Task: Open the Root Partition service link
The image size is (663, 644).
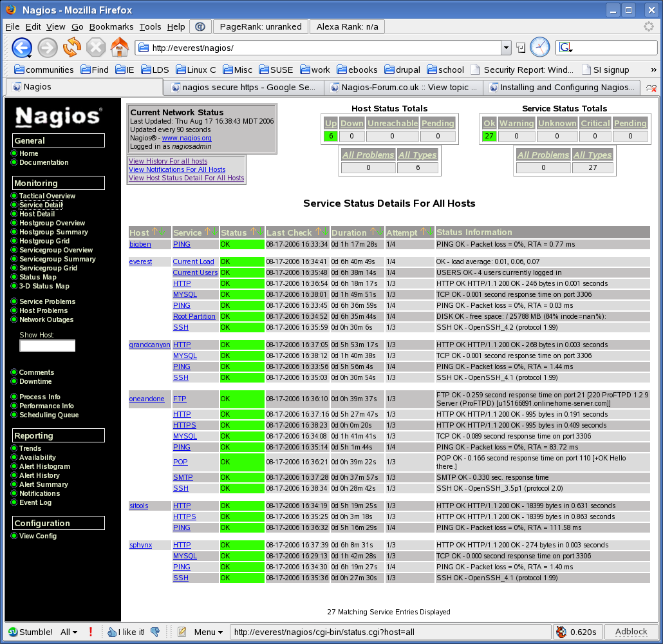Action: tap(194, 316)
